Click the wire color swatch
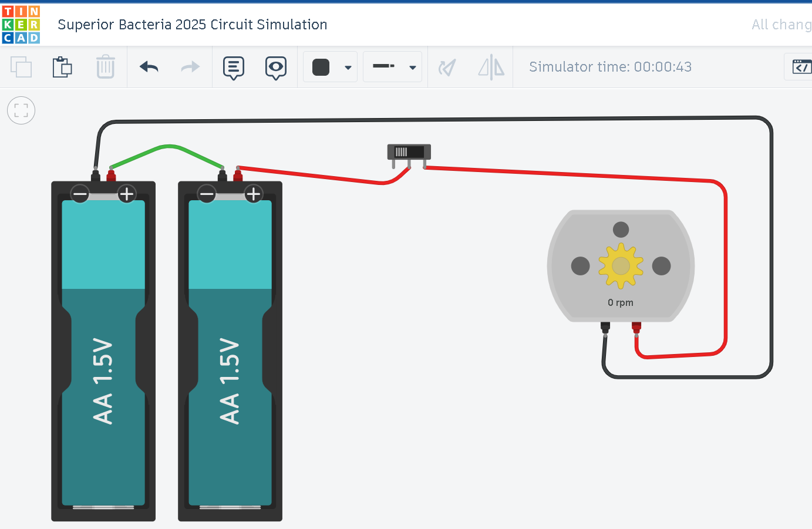This screenshot has width=812, height=529. (321, 67)
